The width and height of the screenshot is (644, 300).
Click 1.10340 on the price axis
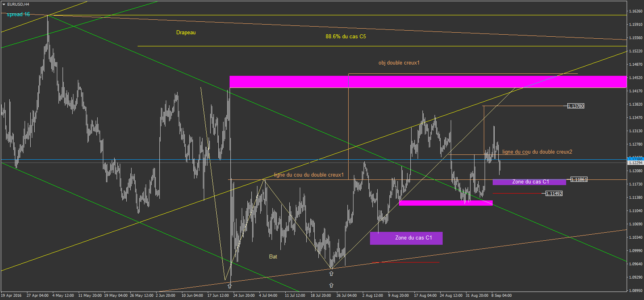[x=636, y=237]
